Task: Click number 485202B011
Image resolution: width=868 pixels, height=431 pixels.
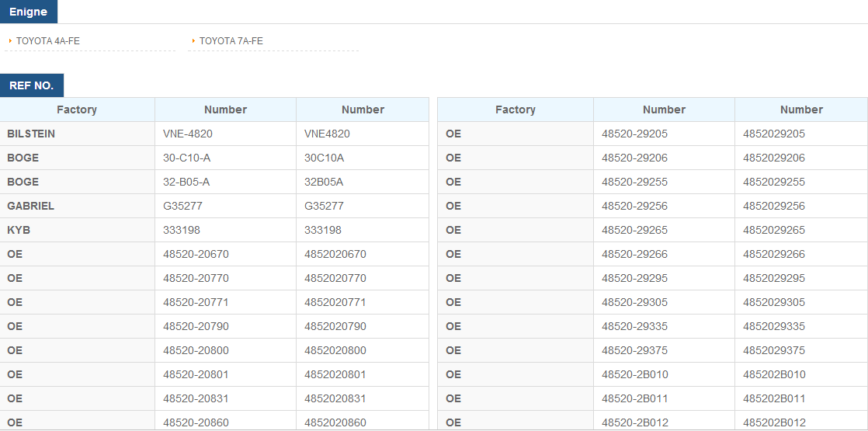Action: [775, 399]
